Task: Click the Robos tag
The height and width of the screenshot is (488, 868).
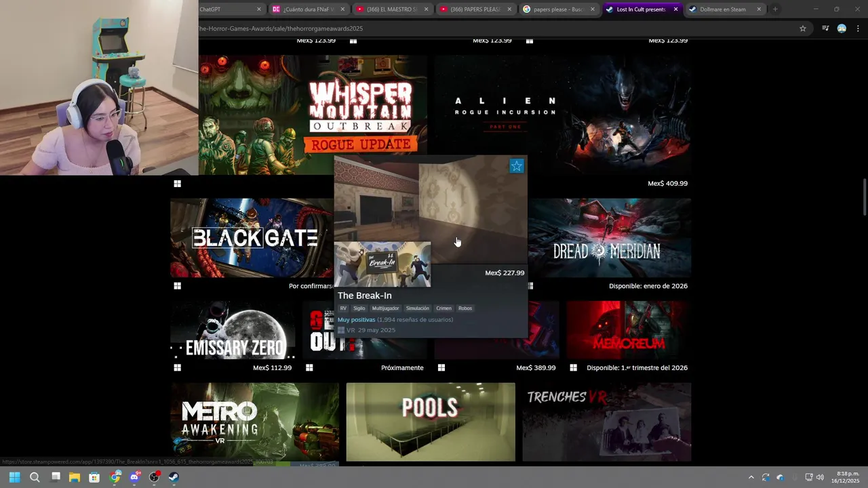Action: (x=465, y=308)
